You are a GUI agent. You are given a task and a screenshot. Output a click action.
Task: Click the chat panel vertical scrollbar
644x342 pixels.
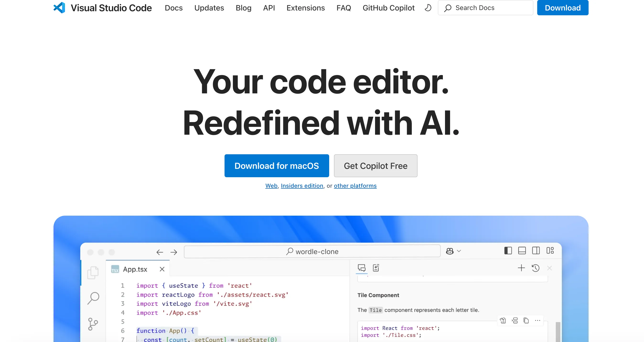(558, 332)
